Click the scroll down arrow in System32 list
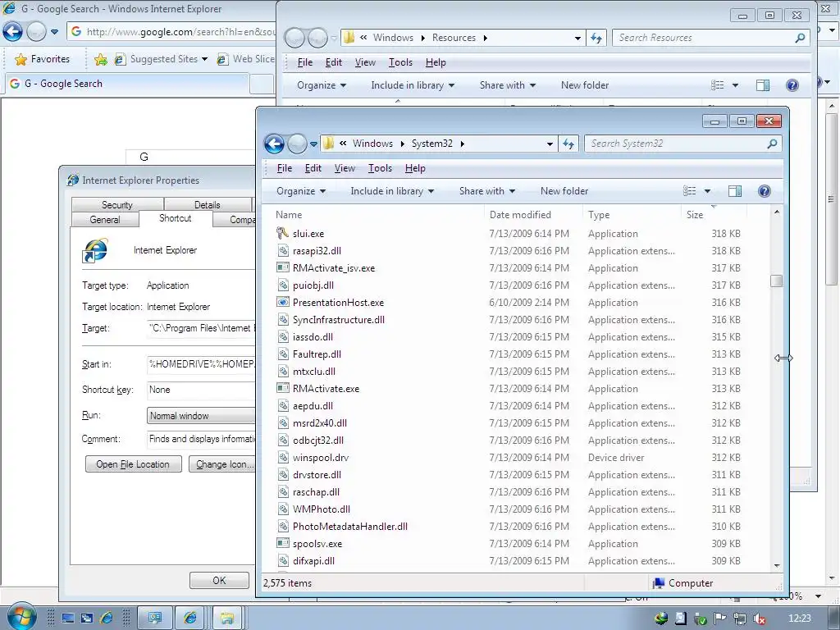The image size is (840, 630). 777,566
